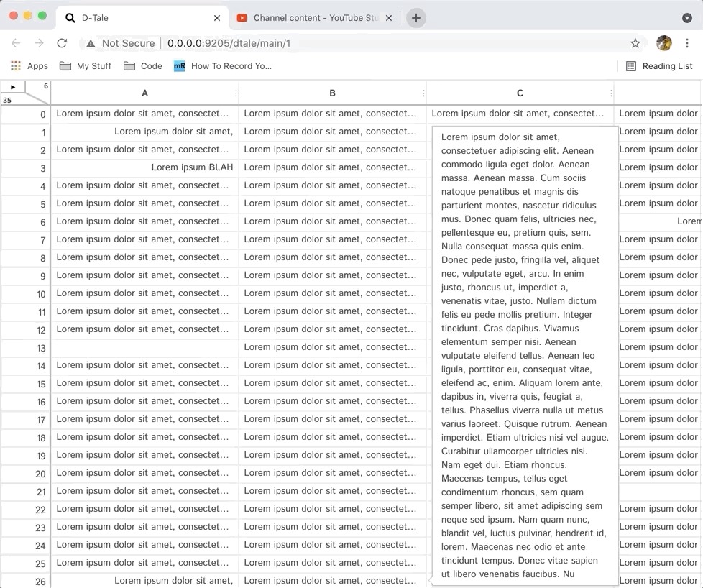Viewport: 703px width, 588px height.
Task: Click the D-Tale magnifier favicon
Action: 70,18
